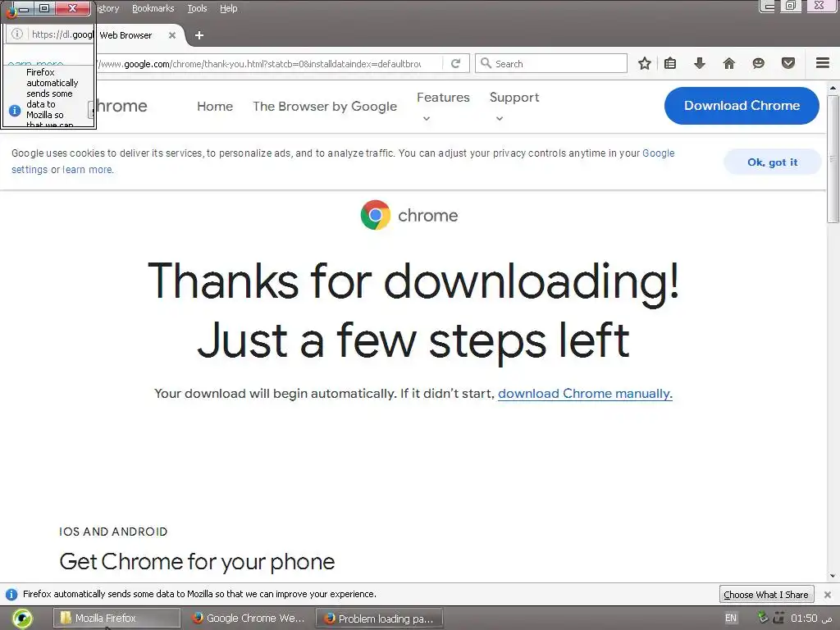Switch to Google Chrome Web taskbar item
The image size is (840, 630).
pos(249,619)
